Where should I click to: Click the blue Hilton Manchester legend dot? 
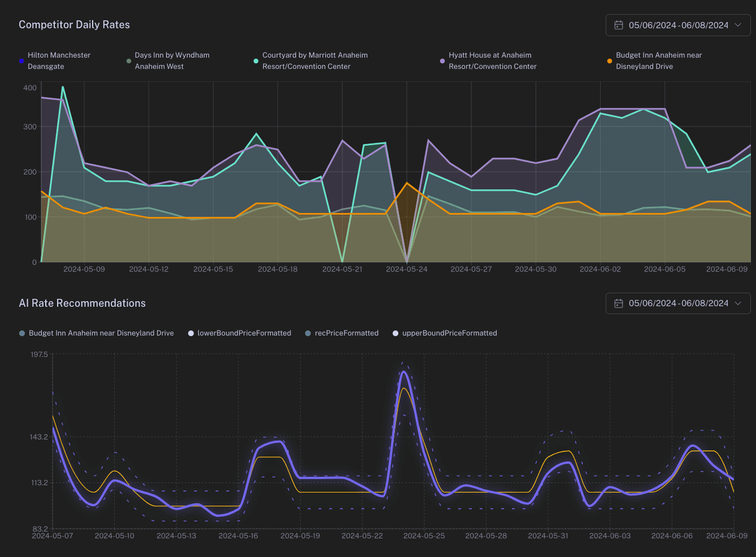click(x=21, y=61)
